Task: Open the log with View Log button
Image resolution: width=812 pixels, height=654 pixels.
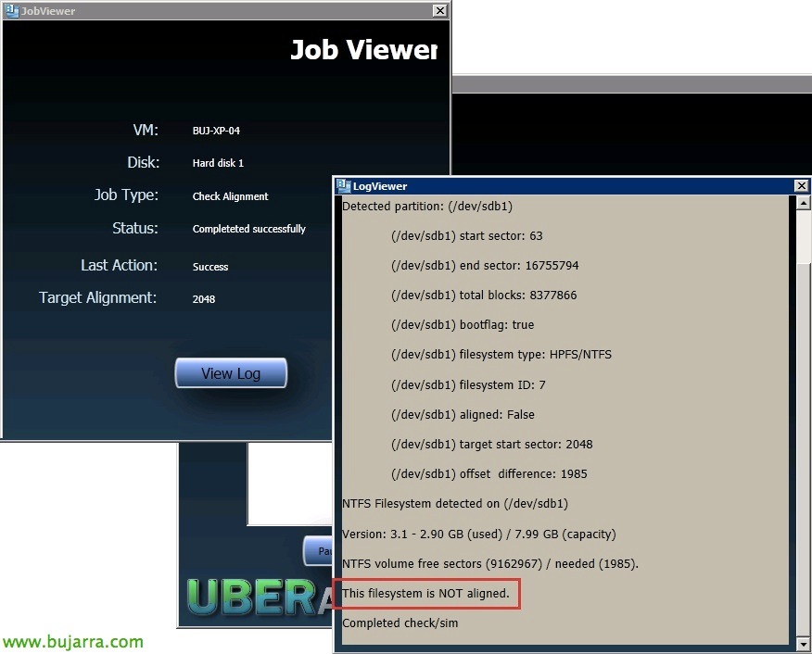Action: [231, 372]
